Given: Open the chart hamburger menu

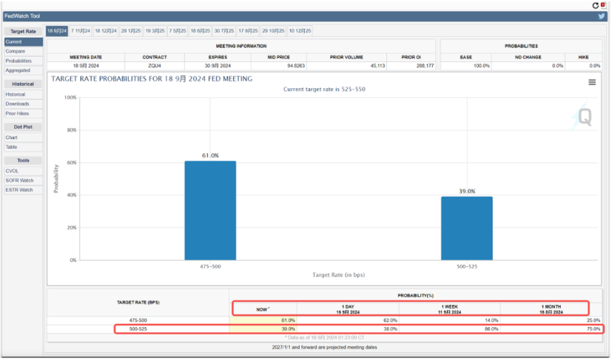Looking at the screenshot, I should (x=592, y=82).
